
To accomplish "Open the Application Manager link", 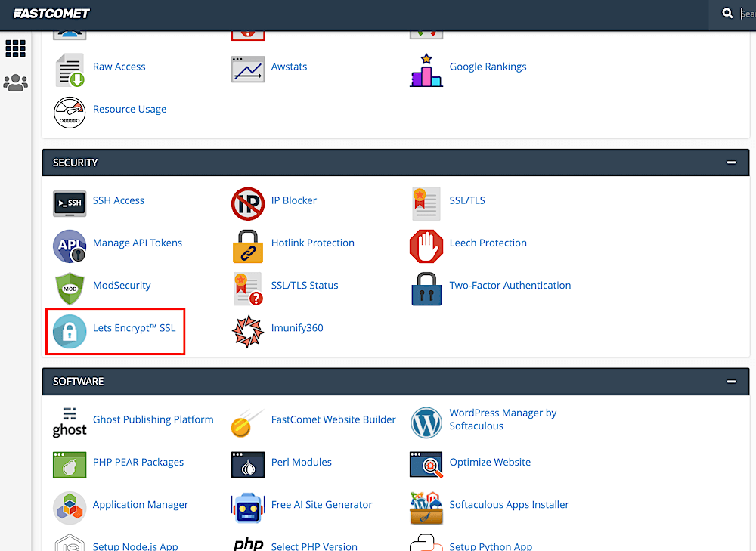I will [x=141, y=504].
